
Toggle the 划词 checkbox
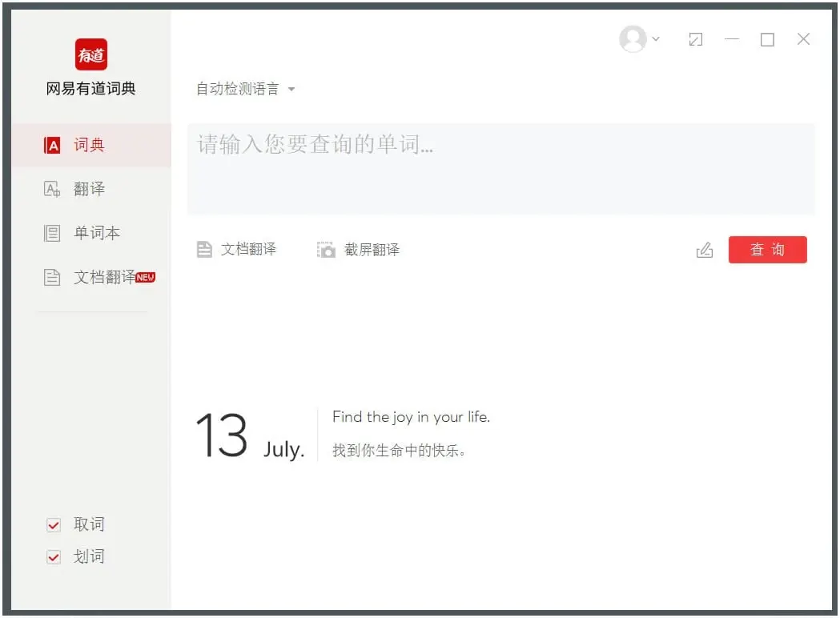click(54, 557)
